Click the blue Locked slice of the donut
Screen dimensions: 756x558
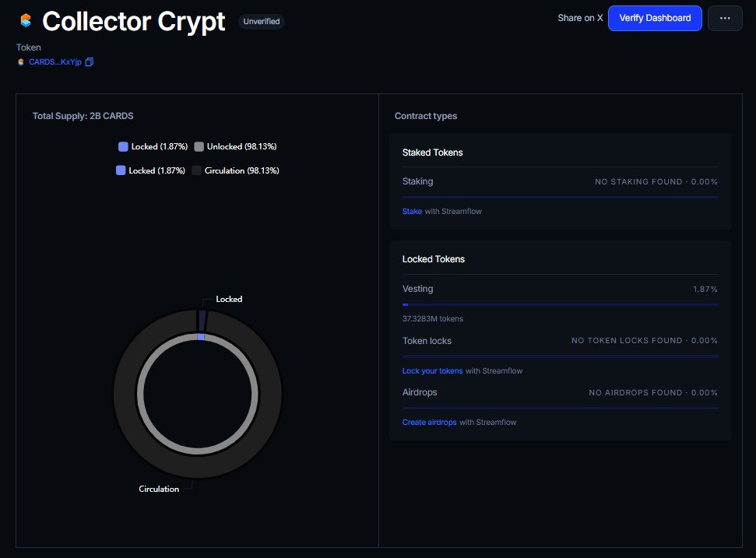[x=201, y=337]
